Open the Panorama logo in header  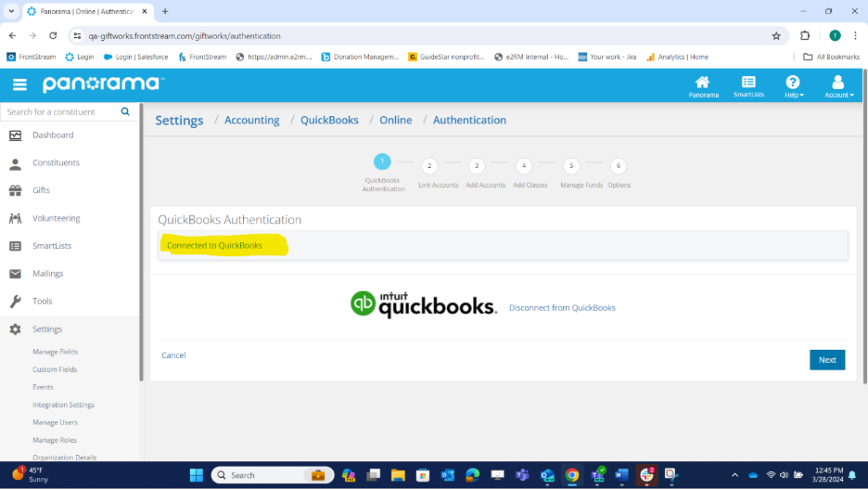pyautogui.click(x=103, y=84)
